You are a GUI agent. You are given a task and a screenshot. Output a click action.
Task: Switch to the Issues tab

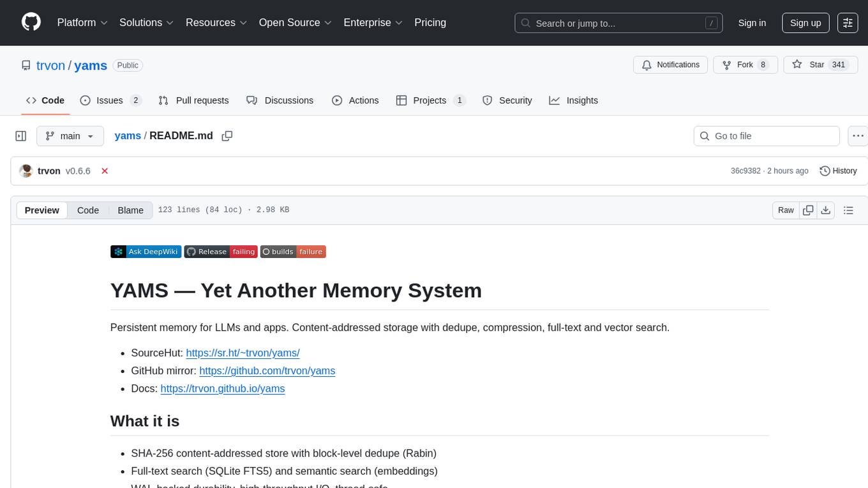[110, 100]
